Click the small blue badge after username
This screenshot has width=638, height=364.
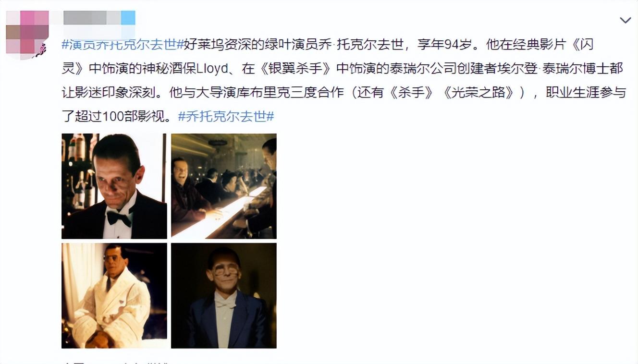click(x=128, y=18)
